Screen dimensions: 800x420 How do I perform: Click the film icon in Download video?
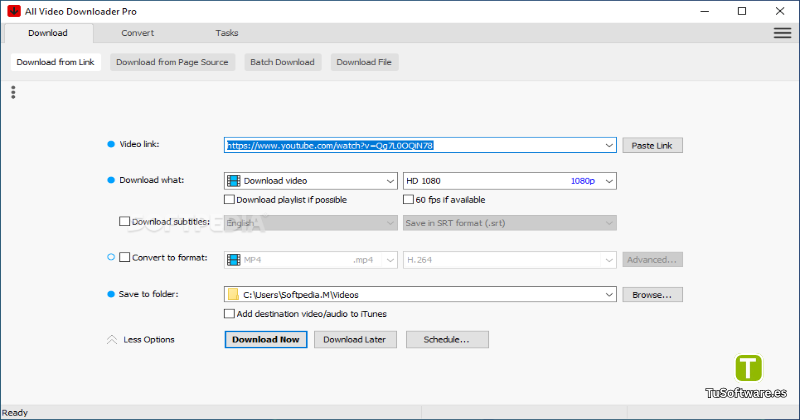234,181
